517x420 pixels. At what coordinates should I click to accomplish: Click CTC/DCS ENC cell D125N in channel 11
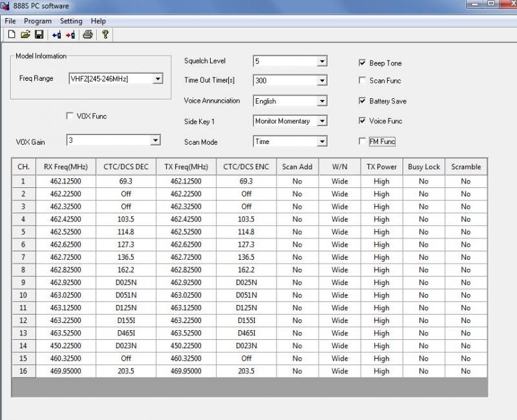tap(246, 308)
